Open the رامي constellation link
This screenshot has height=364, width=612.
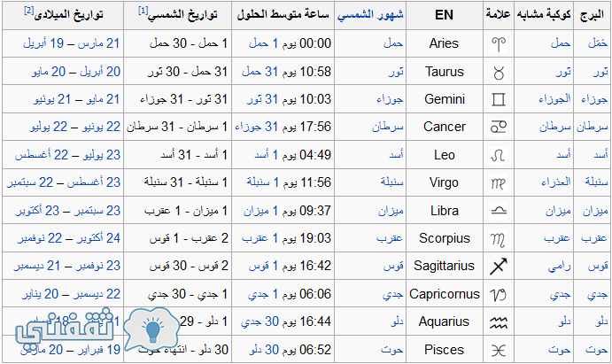tap(560, 266)
